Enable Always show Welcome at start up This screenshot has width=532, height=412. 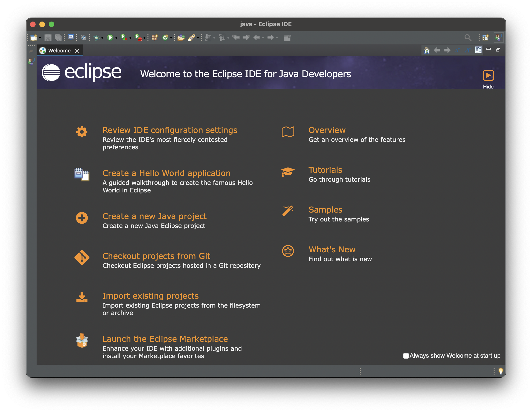tap(406, 356)
